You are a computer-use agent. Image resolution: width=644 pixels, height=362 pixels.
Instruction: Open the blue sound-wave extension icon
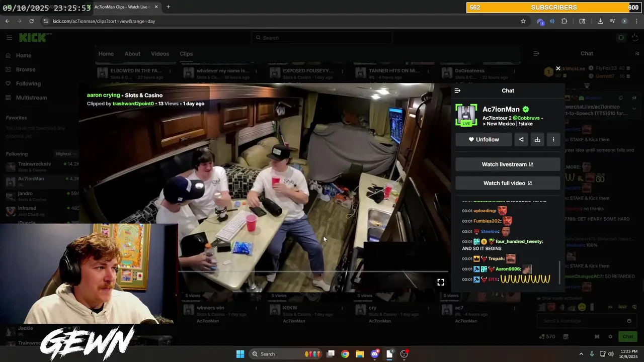click(552, 21)
